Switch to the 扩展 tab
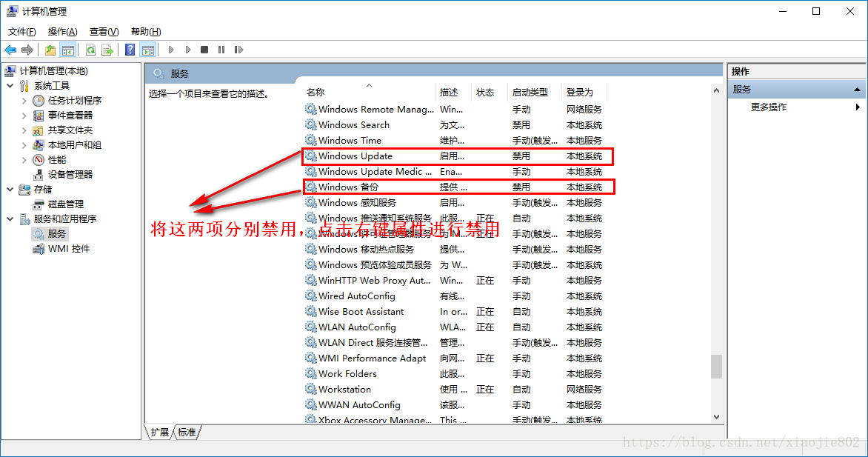The width and height of the screenshot is (868, 457). tap(159, 432)
